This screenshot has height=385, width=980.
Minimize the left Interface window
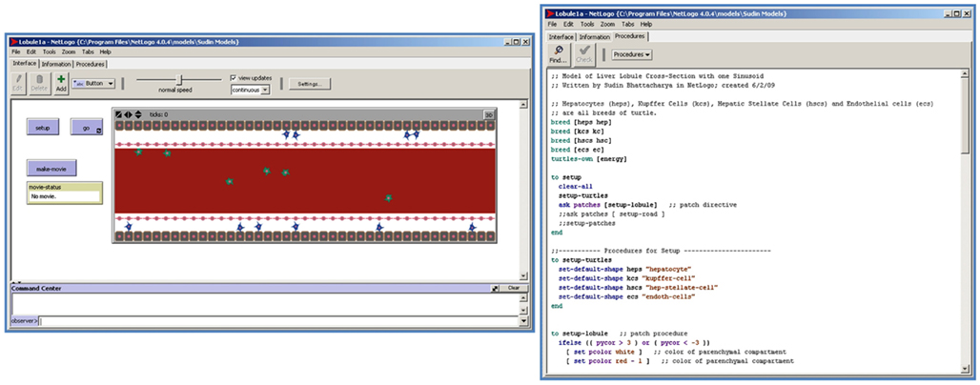pyautogui.click(x=507, y=42)
